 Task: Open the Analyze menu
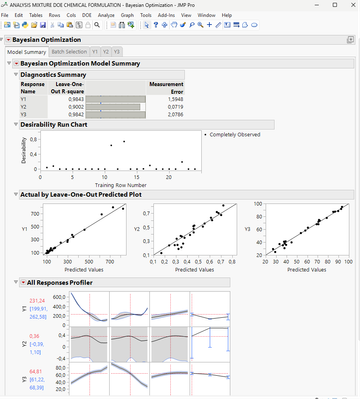pos(106,15)
